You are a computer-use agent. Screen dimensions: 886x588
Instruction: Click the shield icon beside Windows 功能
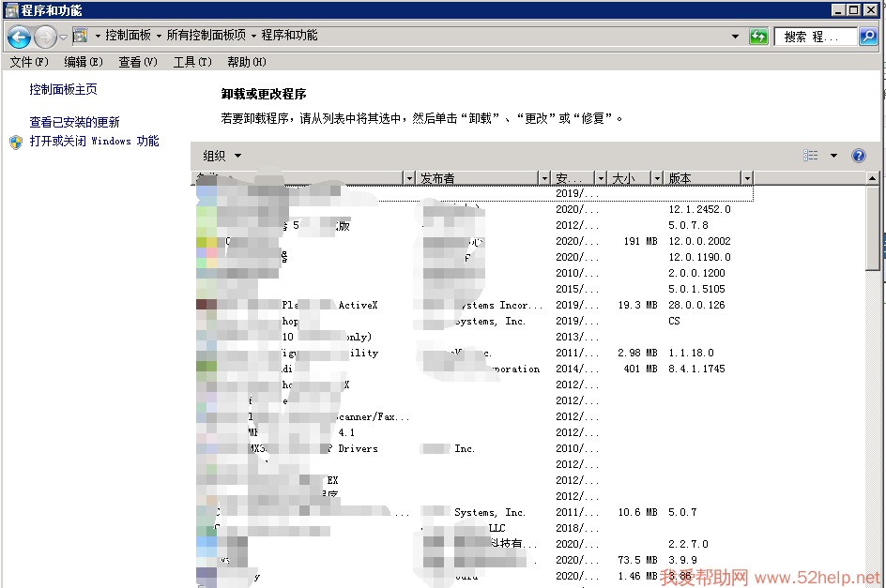16,142
